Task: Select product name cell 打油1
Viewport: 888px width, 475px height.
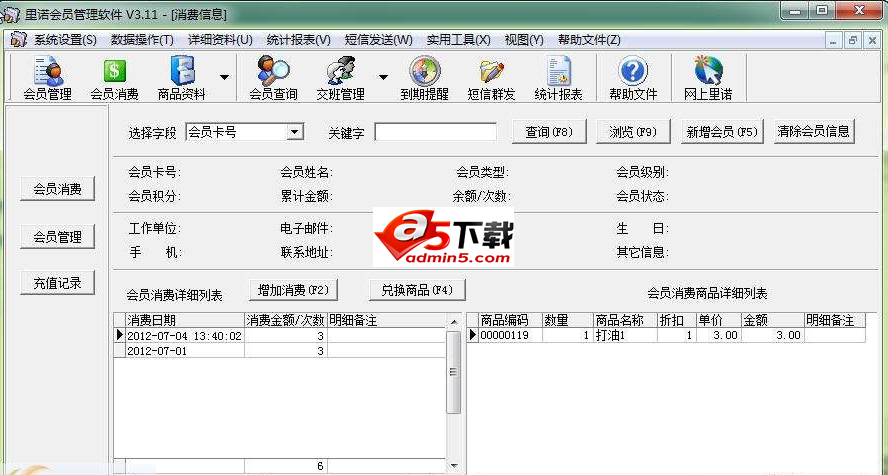Action: (x=625, y=335)
